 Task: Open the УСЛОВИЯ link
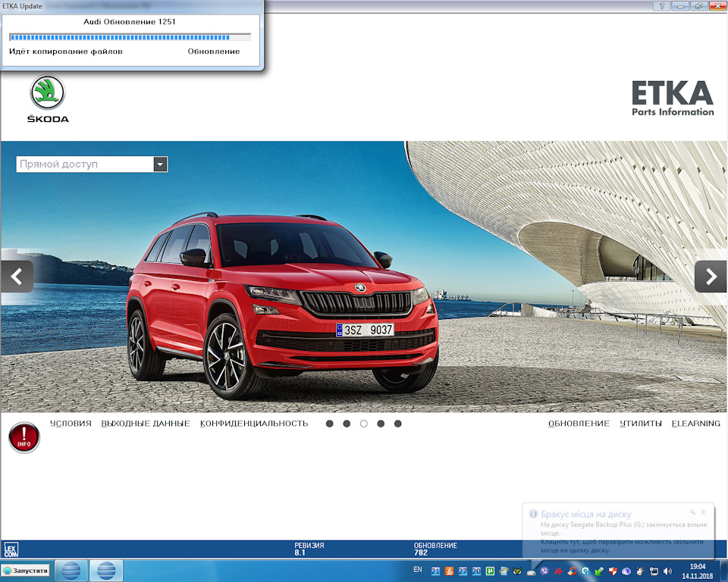[71, 424]
